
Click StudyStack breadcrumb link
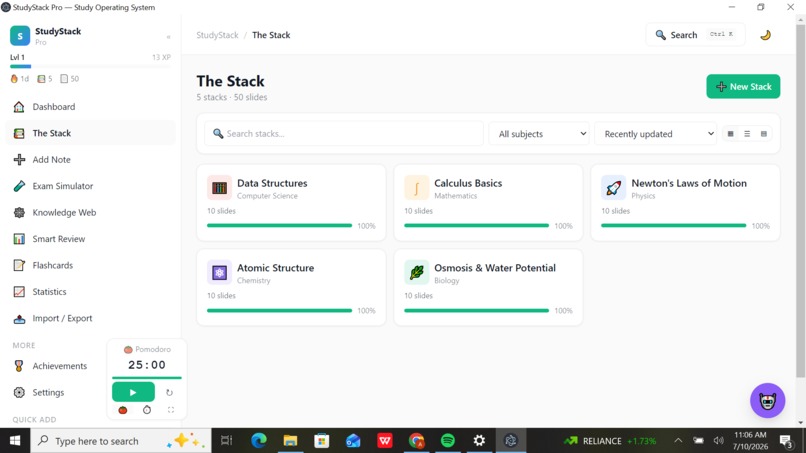coord(217,35)
